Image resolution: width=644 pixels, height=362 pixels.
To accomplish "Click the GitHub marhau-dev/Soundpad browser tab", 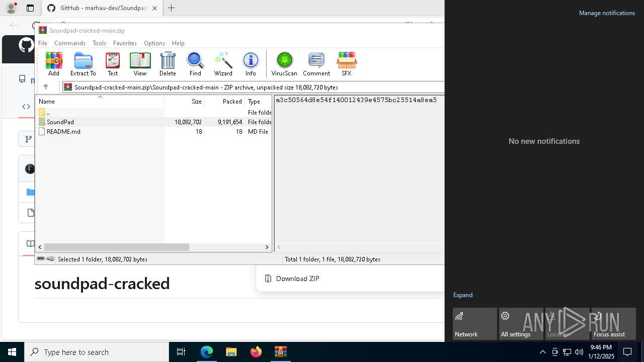I will 102,8.
